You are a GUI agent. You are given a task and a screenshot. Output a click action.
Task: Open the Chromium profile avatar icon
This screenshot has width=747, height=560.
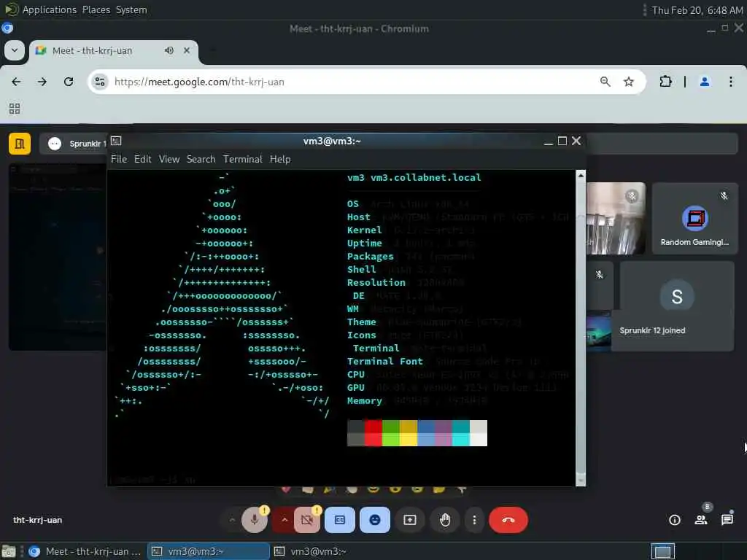705,82
